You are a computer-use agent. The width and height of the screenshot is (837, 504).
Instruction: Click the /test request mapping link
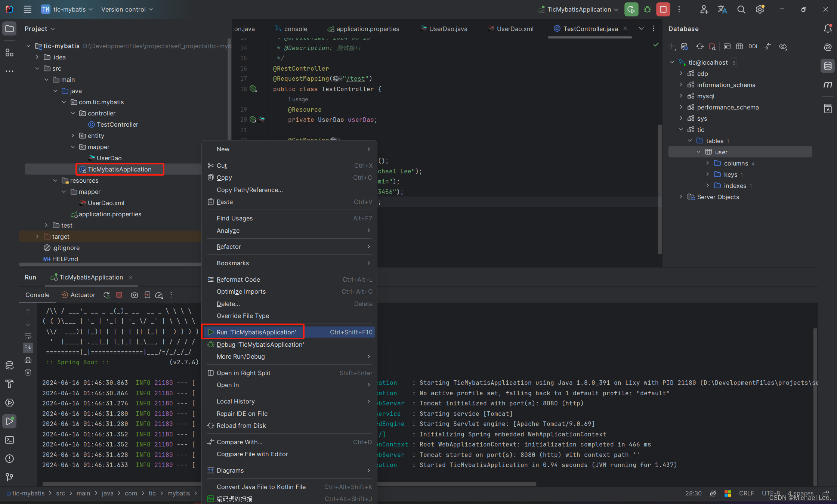tap(355, 78)
